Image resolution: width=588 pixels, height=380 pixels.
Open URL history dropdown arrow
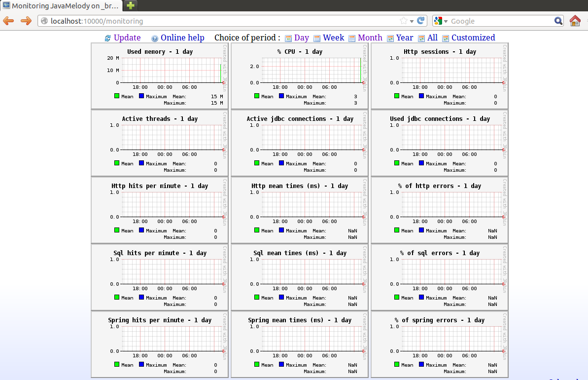(x=412, y=21)
